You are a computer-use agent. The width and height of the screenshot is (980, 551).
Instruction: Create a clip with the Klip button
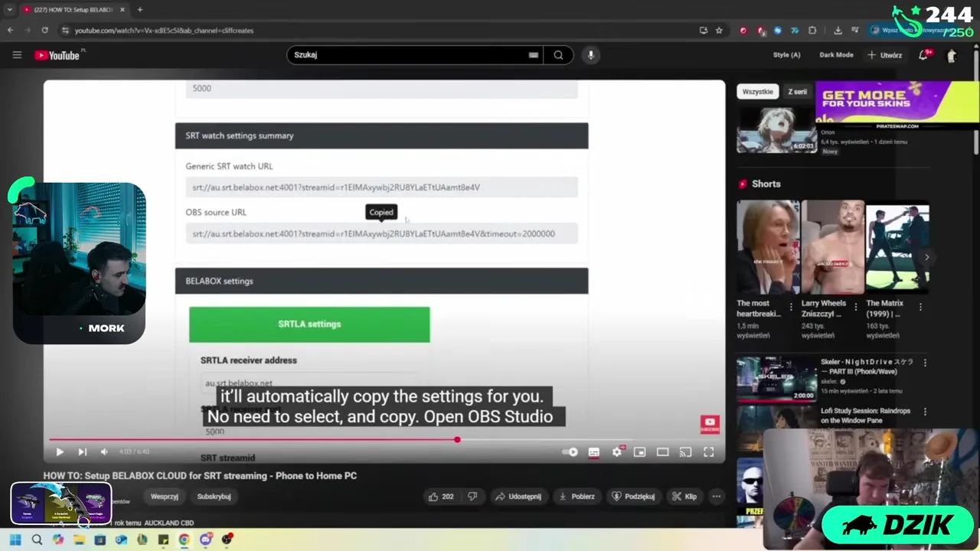coord(684,497)
